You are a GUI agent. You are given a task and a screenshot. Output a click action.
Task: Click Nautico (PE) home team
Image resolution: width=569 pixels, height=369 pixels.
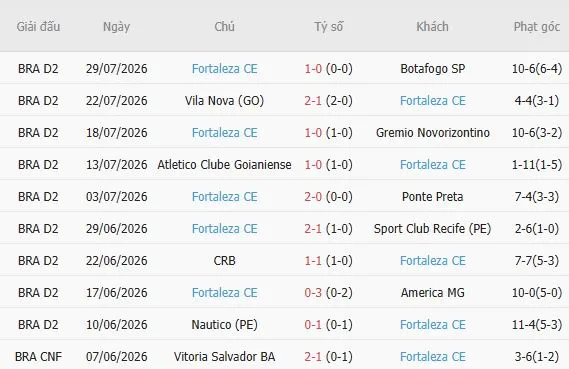pyautogui.click(x=225, y=324)
